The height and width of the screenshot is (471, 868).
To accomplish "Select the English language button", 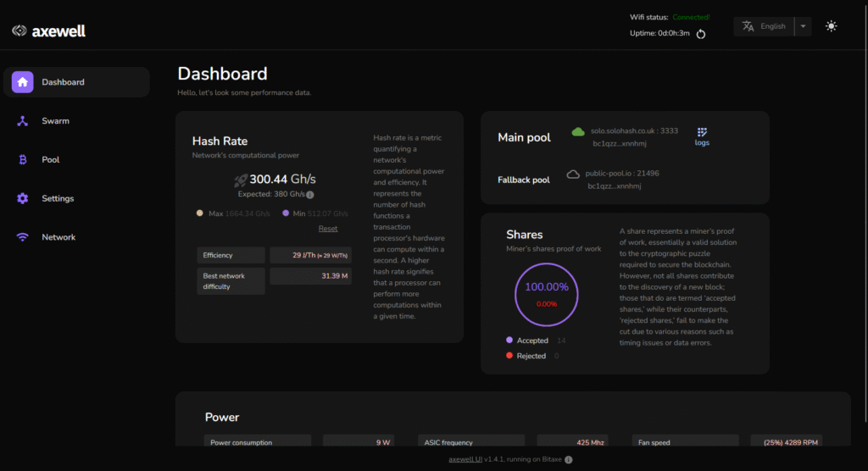I will [x=764, y=26].
